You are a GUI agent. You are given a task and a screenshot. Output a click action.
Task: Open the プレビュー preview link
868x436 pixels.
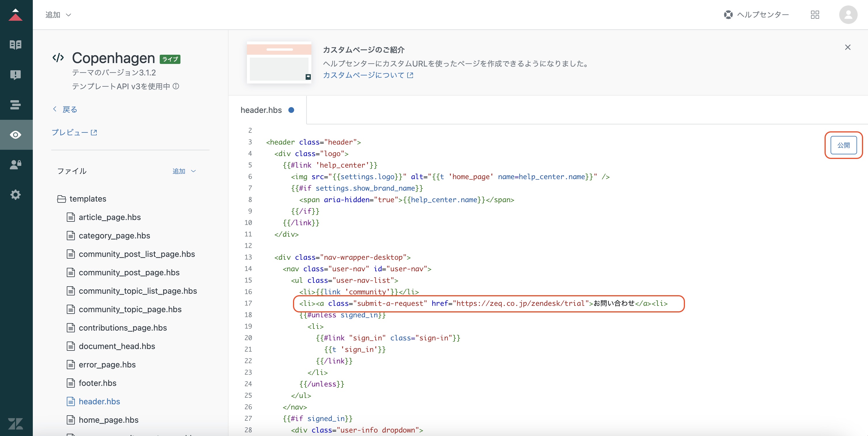point(75,132)
